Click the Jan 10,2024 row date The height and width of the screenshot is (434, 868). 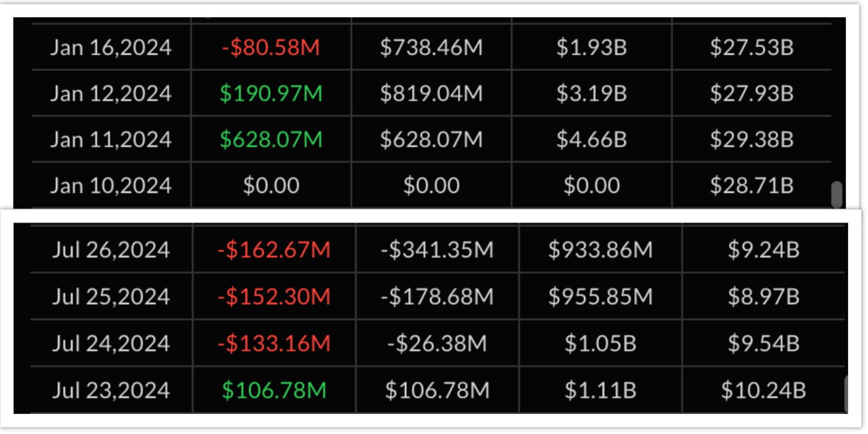[x=111, y=185]
